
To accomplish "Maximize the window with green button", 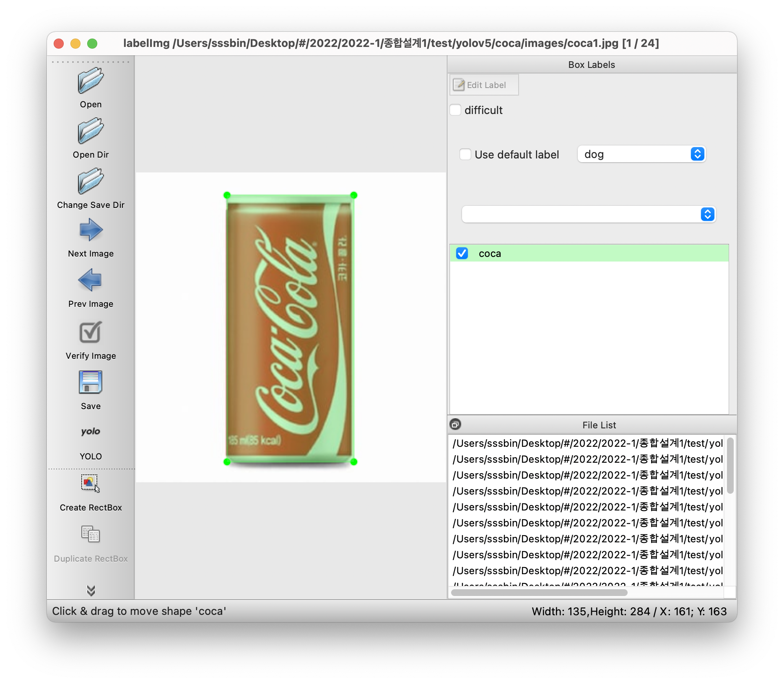I will (92, 44).
